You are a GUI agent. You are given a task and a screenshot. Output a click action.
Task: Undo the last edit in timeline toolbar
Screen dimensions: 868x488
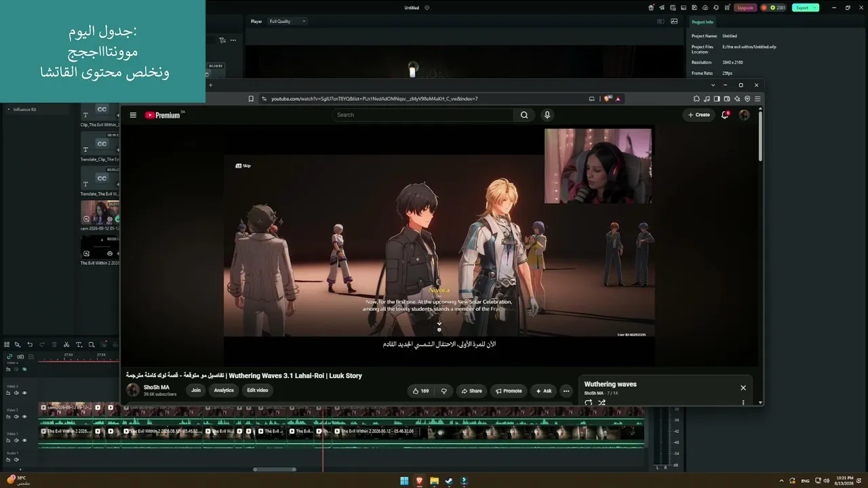[30, 344]
